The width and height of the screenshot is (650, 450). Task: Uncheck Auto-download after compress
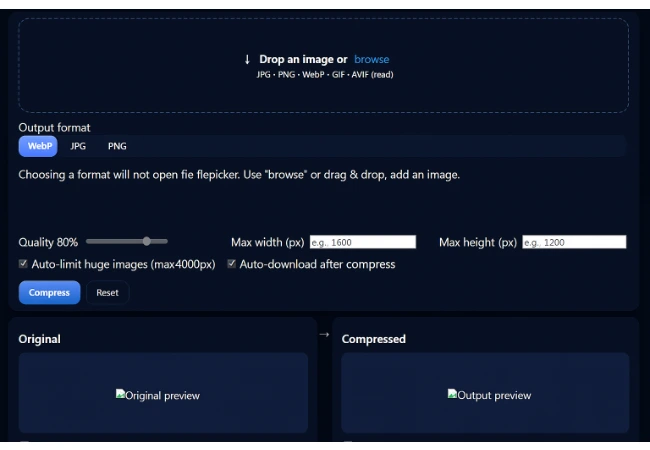pos(232,264)
